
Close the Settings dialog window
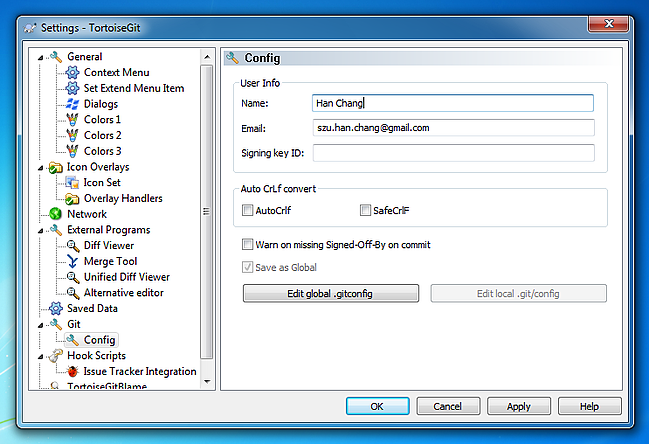(x=608, y=24)
